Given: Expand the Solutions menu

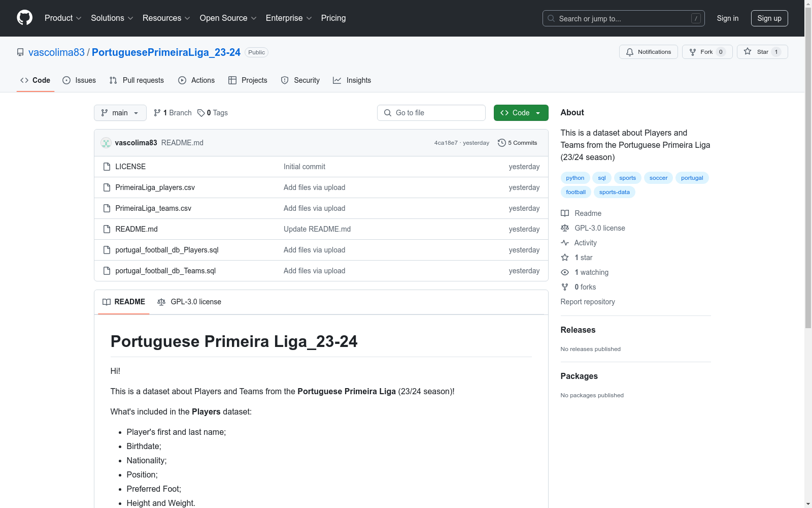Looking at the screenshot, I should click(x=112, y=18).
